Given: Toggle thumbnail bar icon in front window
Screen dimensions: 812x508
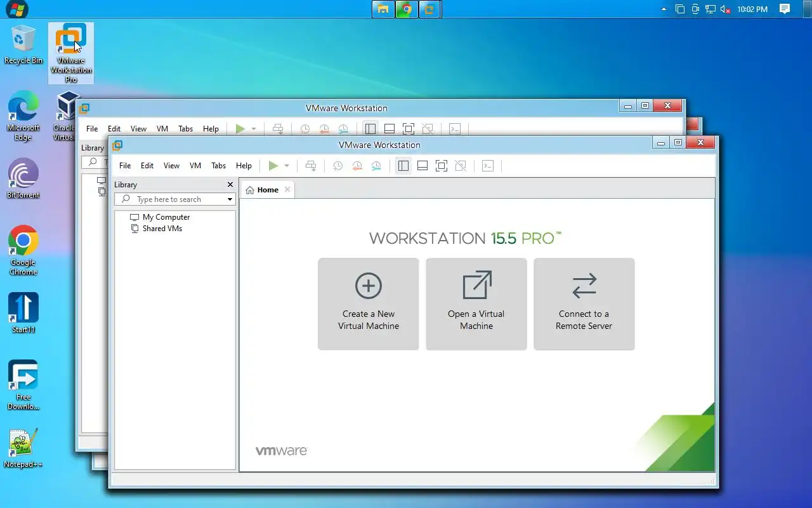Looking at the screenshot, I should [422, 166].
